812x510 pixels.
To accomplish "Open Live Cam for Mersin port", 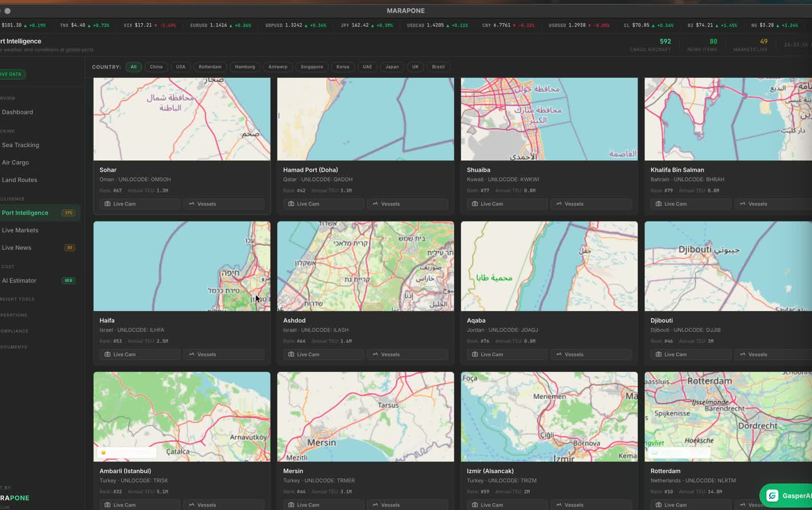I will pyautogui.click(x=323, y=504).
